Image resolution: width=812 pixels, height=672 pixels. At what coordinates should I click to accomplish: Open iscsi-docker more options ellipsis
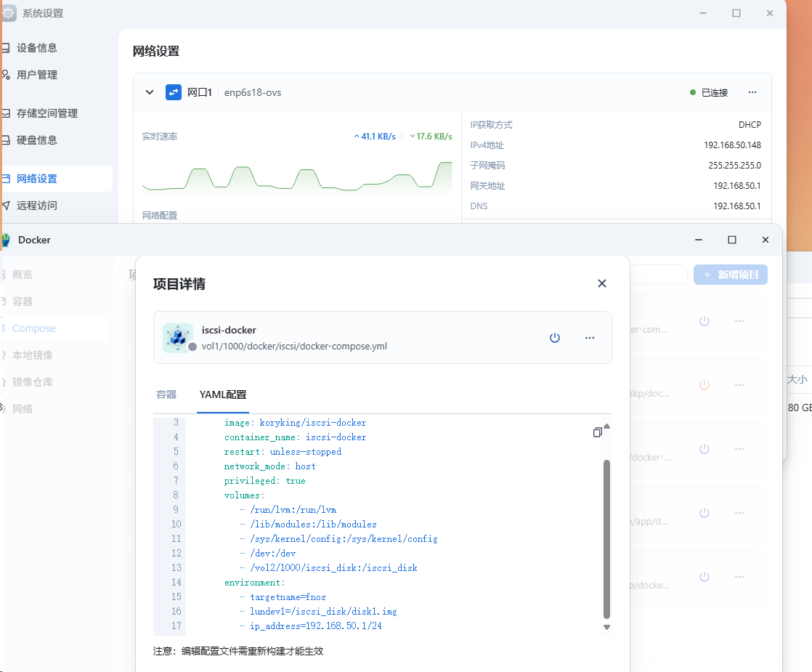590,338
